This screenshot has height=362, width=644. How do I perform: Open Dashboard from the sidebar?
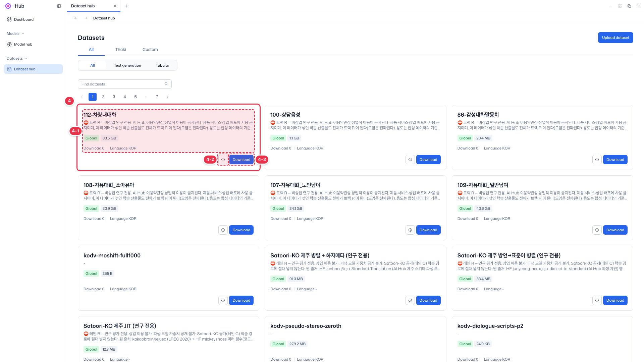click(x=33, y=19)
